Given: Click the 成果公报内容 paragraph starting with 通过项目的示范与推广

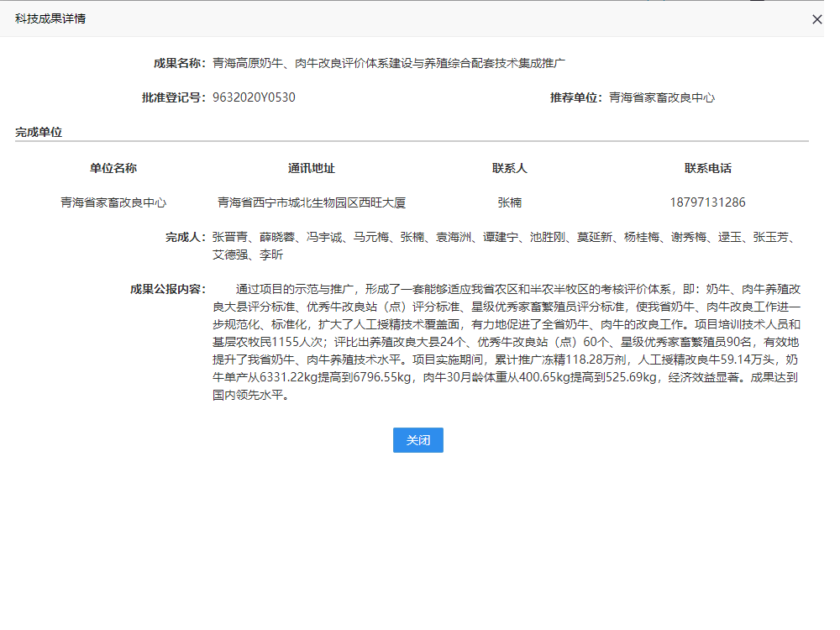Looking at the screenshot, I should coord(504,342).
